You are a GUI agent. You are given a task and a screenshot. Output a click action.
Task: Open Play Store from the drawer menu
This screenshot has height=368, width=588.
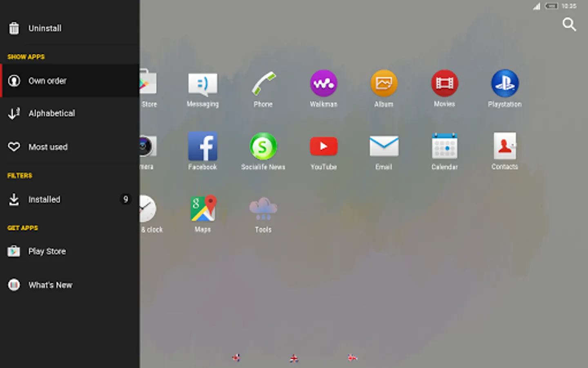pos(70,251)
